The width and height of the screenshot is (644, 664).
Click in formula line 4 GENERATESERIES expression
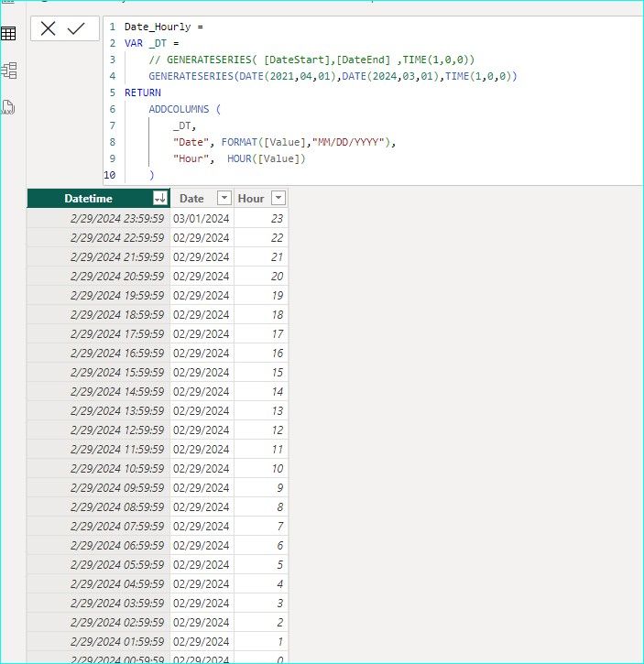pos(333,76)
